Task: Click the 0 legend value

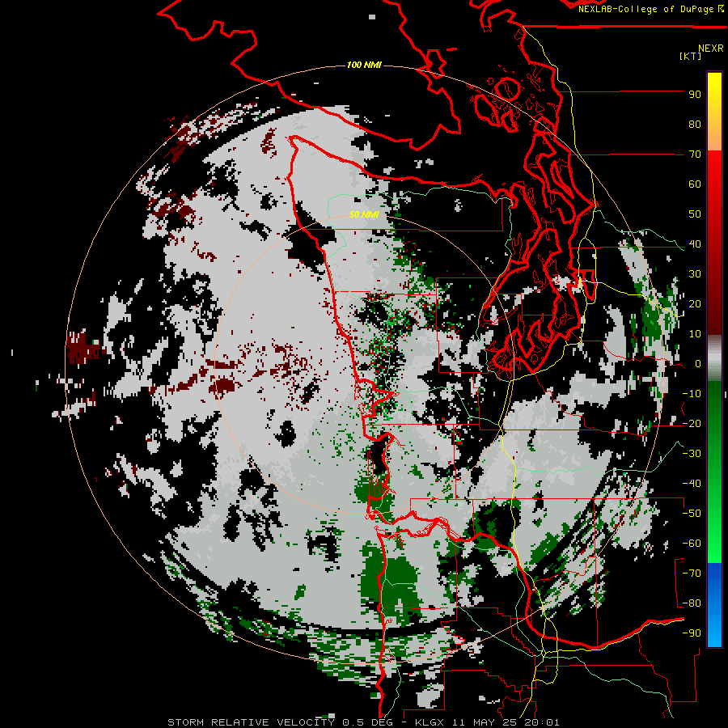Action: point(698,364)
